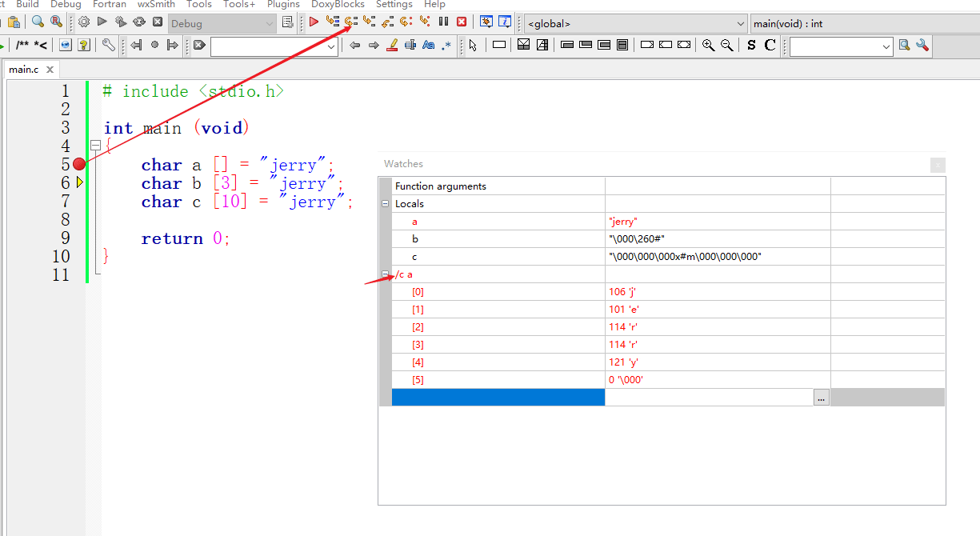Collapse the code fold at line 4
Image resolution: width=980 pixels, height=536 pixels.
(x=95, y=146)
